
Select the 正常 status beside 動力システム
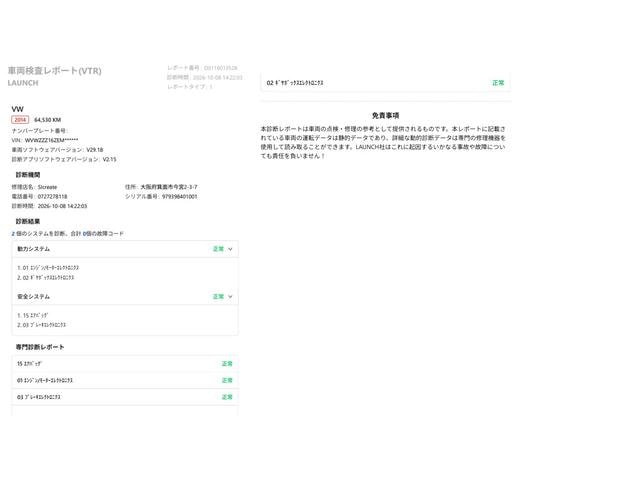(218, 249)
